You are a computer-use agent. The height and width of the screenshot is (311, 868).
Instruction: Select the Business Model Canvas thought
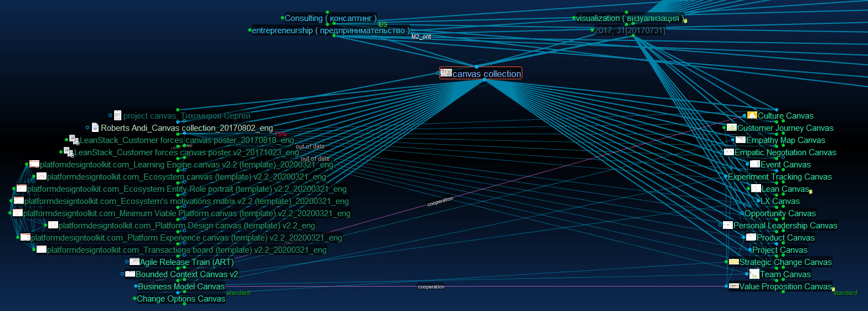tap(181, 287)
